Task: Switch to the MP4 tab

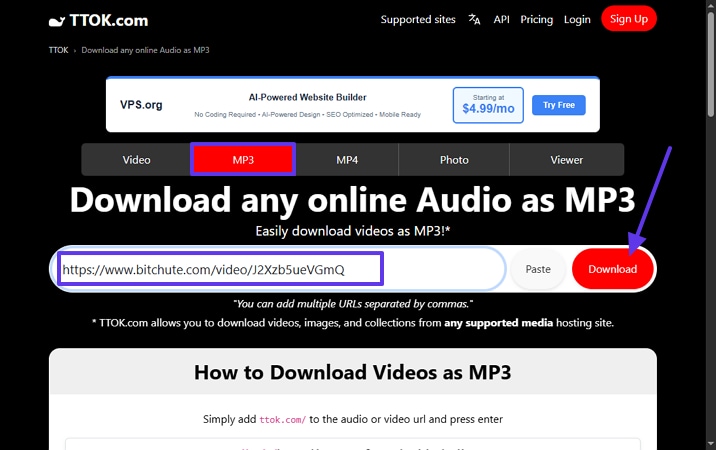Action: pos(347,159)
